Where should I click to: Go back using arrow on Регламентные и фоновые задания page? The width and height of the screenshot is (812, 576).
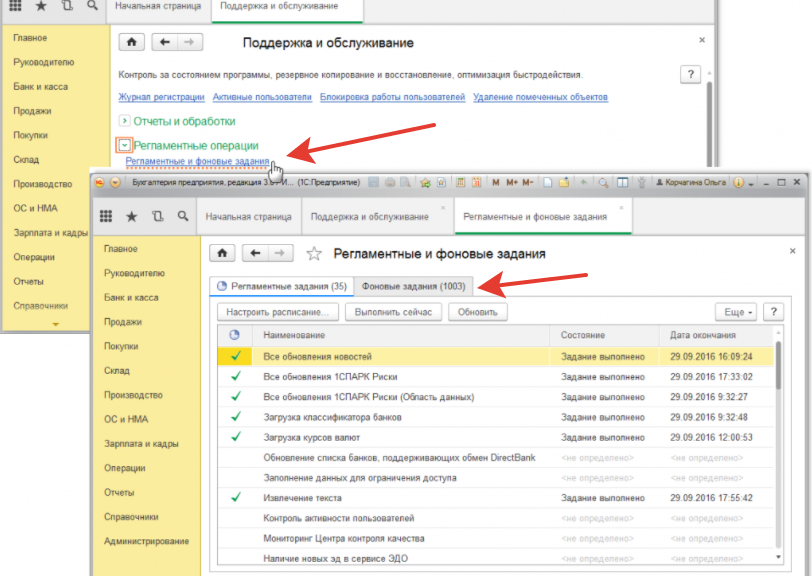[255, 253]
